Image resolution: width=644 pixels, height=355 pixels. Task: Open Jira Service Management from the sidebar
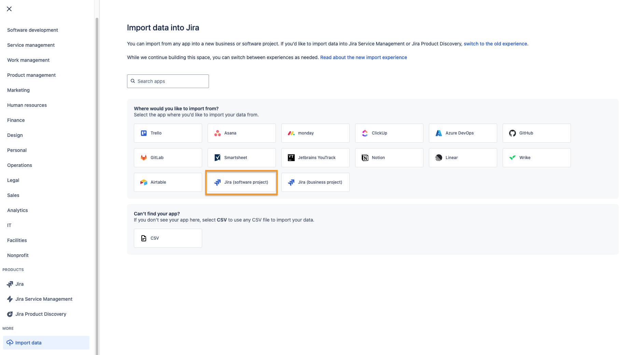pyautogui.click(x=44, y=299)
